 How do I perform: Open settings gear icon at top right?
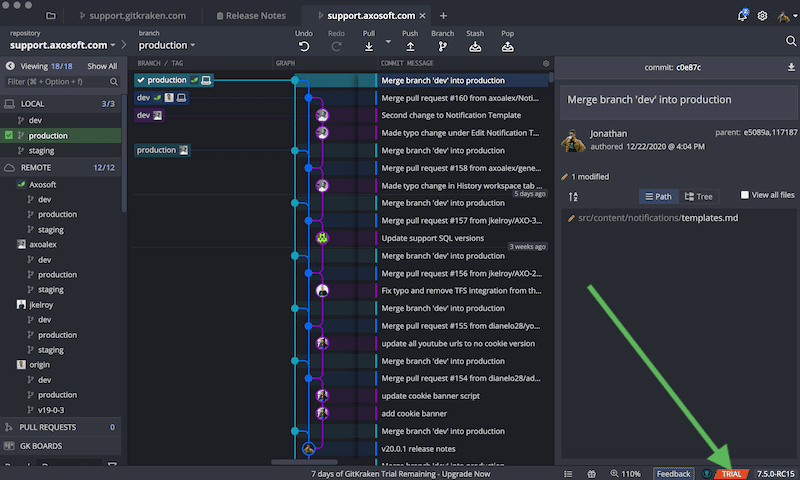[x=763, y=16]
